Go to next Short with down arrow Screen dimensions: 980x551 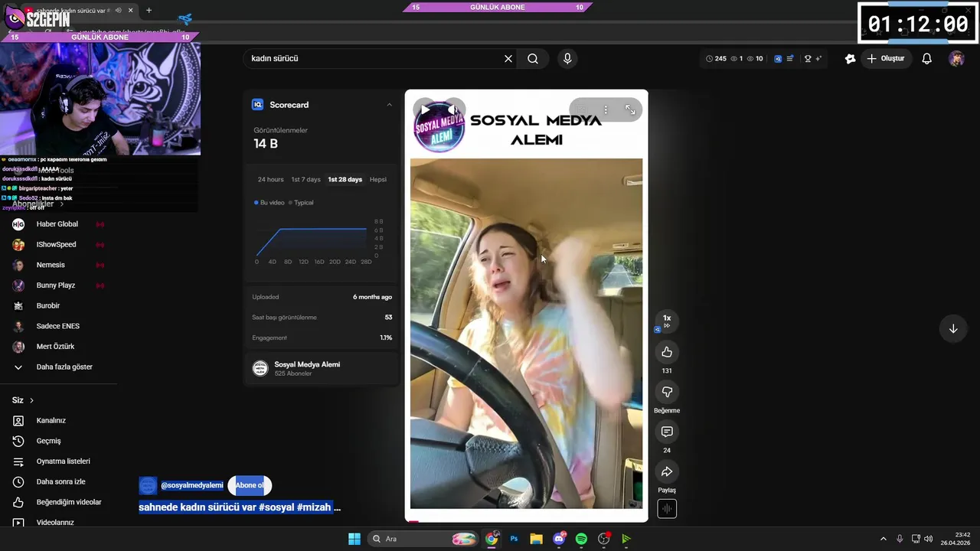[x=953, y=329]
